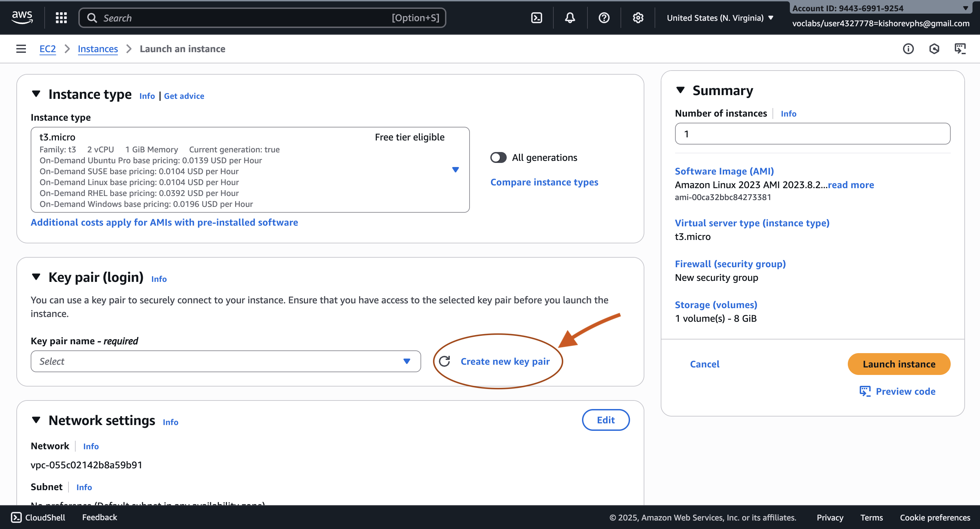980x529 pixels.
Task: Open CloudShell from the top navigation bar
Action: (x=536, y=17)
